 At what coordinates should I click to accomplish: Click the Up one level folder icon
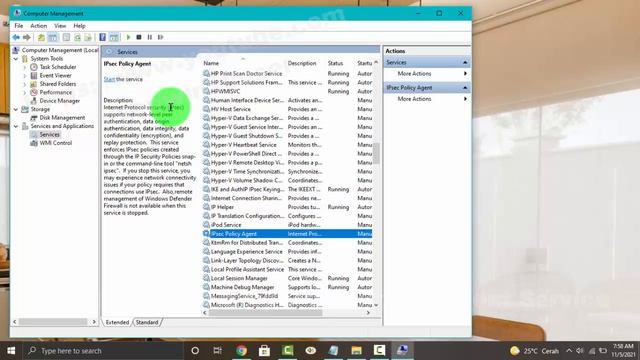41,38
